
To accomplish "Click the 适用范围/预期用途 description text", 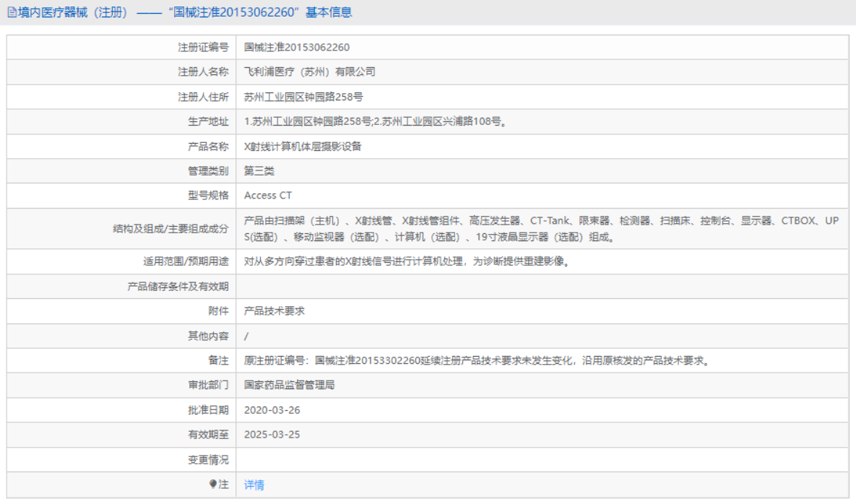I will 408,261.
